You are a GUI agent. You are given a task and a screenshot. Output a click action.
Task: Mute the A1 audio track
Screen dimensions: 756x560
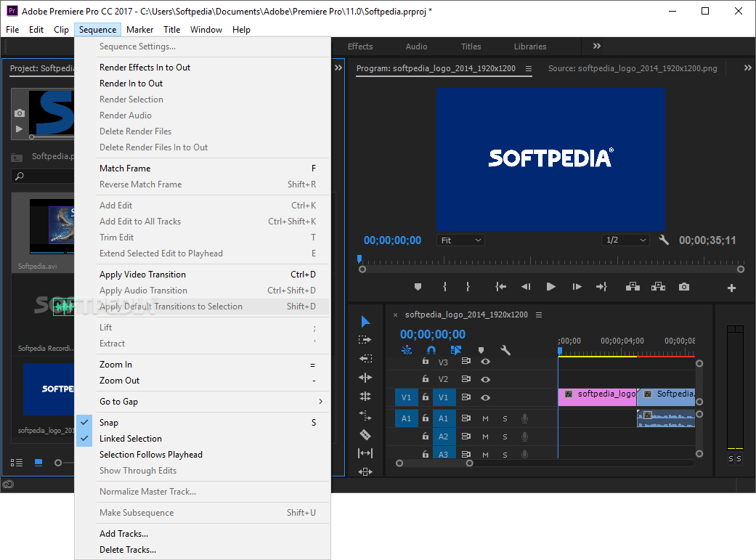[x=486, y=418]
